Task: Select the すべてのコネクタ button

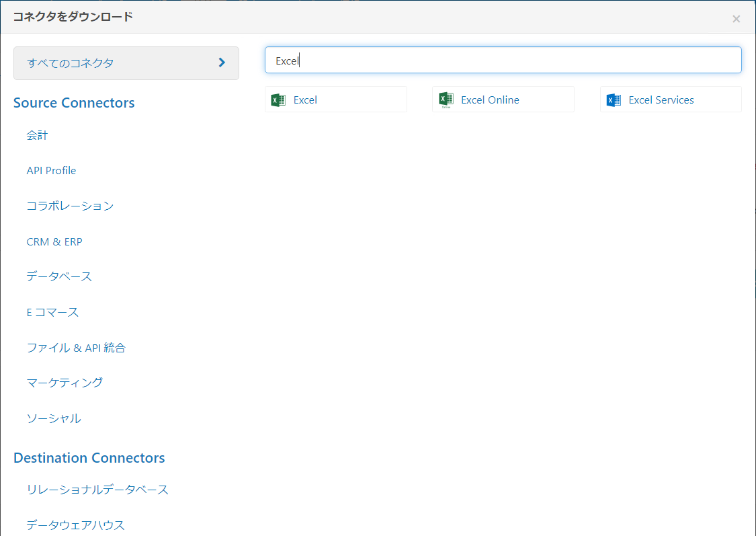Action: pyautogui.click(x=126, y=63)
